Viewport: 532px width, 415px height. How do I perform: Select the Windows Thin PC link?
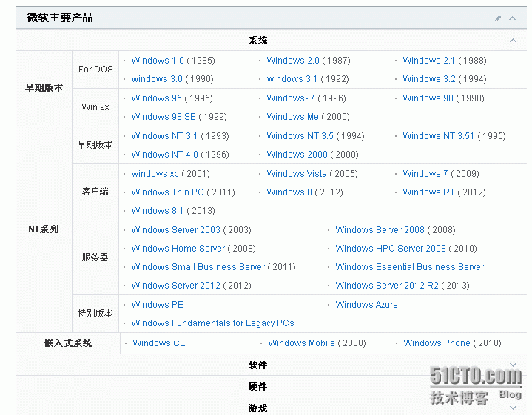pyautogui.click(x=168, y=192)
